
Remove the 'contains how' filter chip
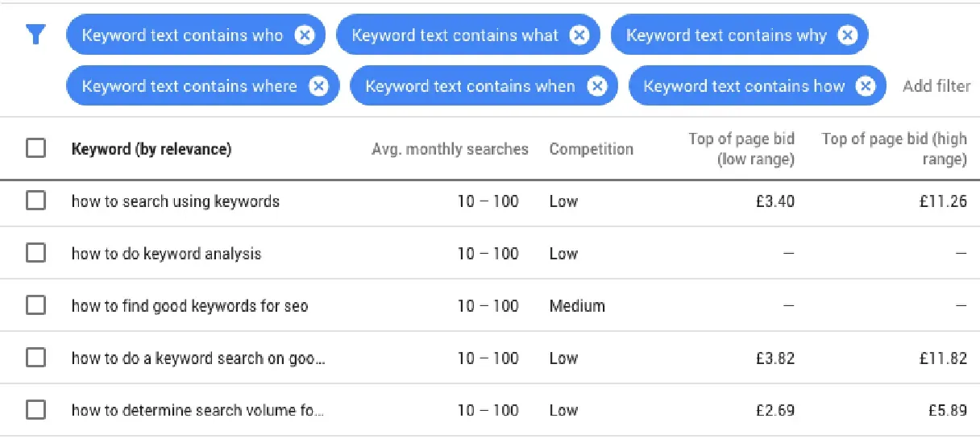[865, 86]
